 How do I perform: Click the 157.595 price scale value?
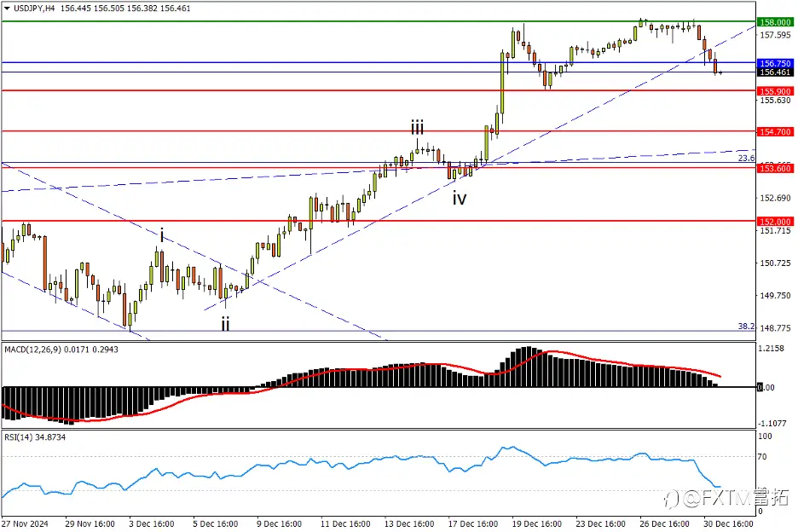pyautogui.click(x=775, y=35)
